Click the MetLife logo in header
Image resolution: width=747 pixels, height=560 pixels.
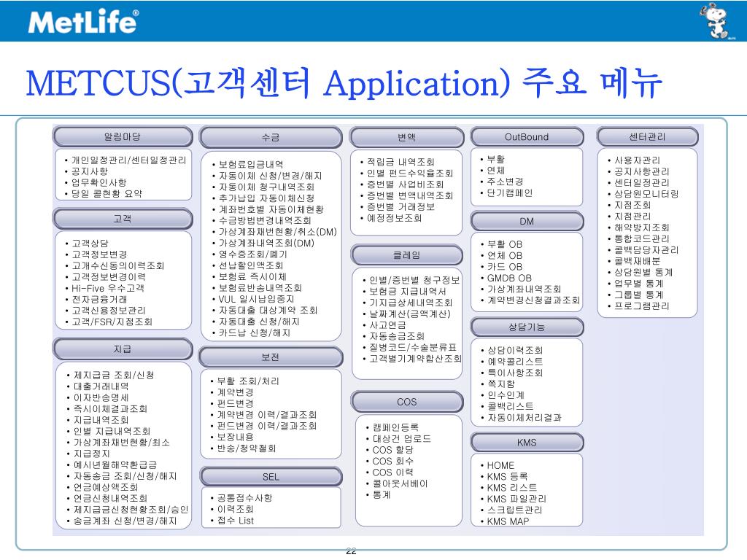click(x=83, y=21)
